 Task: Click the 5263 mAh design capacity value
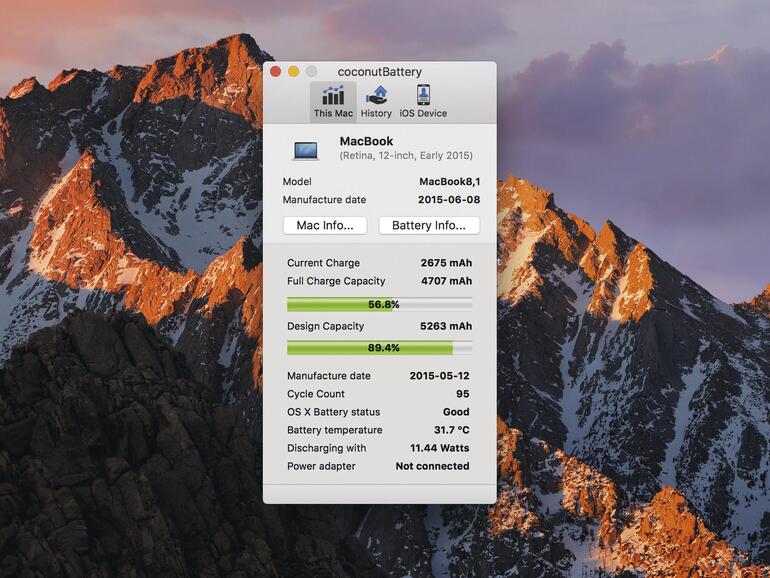(x=446, y=327)
